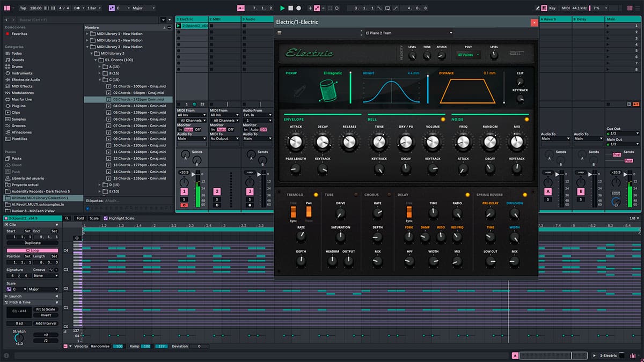Image resolution: width=644 pixels, height=362 pixels.
Task: Enable the Tube effect LED
Action: click(355, 195)
